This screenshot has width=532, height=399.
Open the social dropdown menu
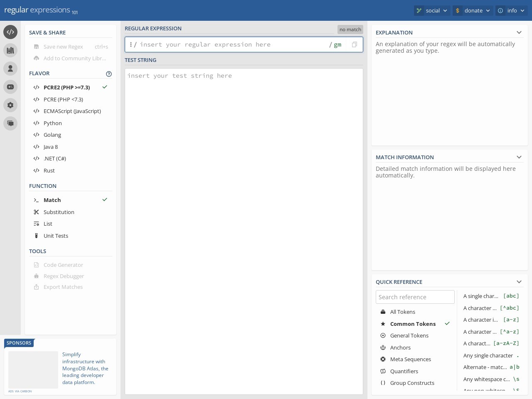pyautogui.click(x=432, y=10)
